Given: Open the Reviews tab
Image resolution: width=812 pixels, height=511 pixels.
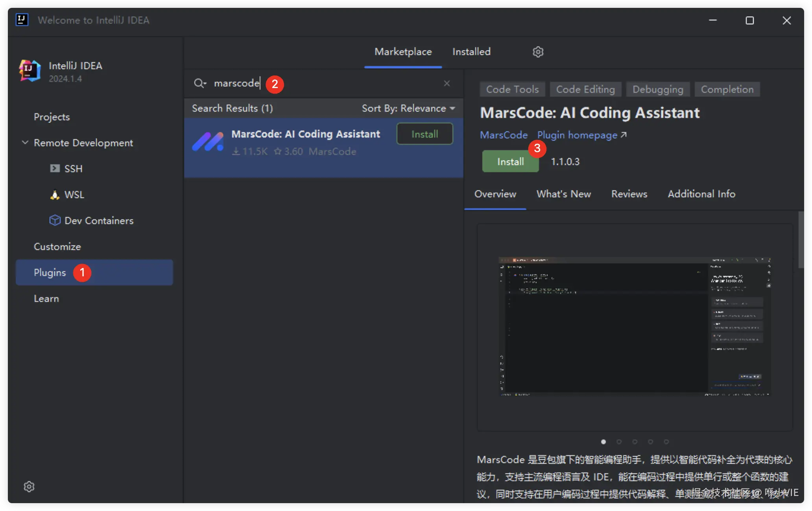Looking at the screenshot, I should point(629,194).
